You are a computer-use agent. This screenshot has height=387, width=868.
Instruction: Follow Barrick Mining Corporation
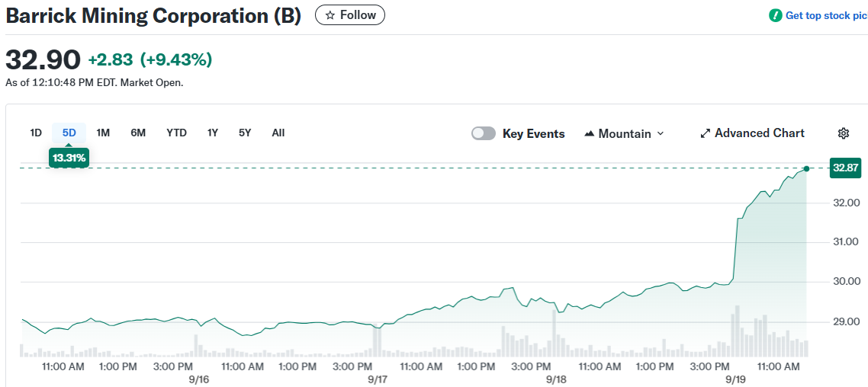350,15
